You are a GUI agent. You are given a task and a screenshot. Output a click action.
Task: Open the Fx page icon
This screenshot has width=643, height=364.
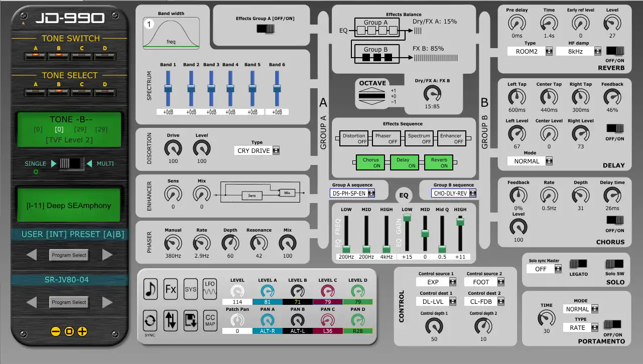click(x=171, y=288)
